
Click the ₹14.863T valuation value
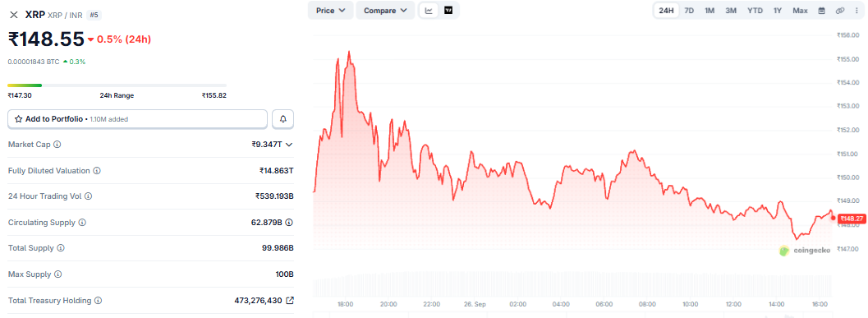pos(276,171)
